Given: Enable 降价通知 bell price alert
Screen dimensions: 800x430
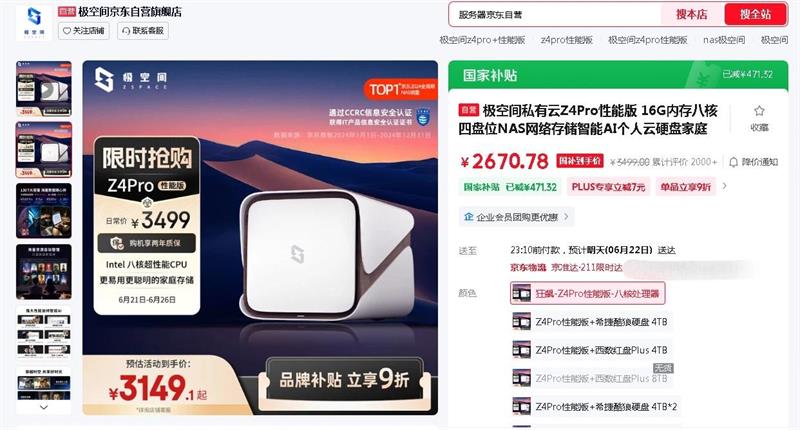Looking at the screenshot, I should (753, 162).
